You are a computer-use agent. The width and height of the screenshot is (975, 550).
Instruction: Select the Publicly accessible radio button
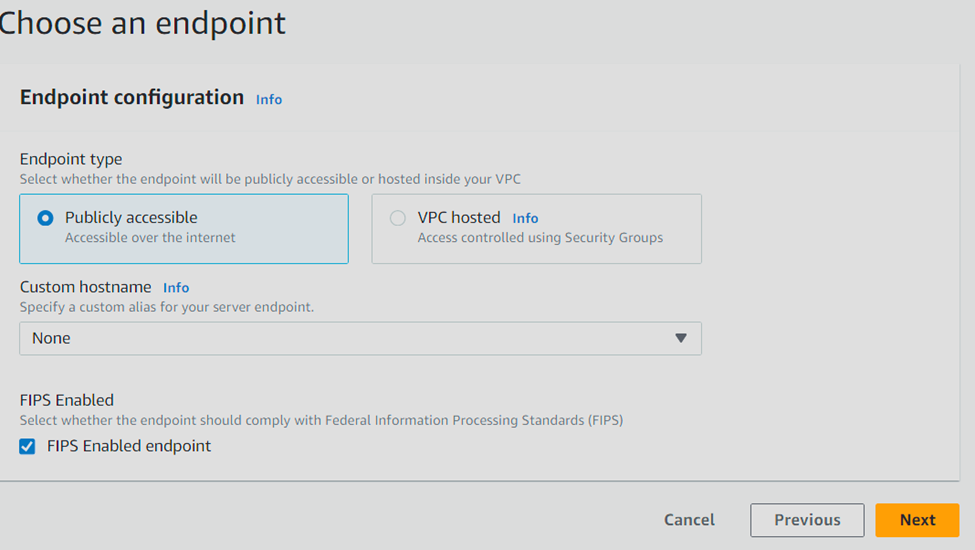click(45, 218)
